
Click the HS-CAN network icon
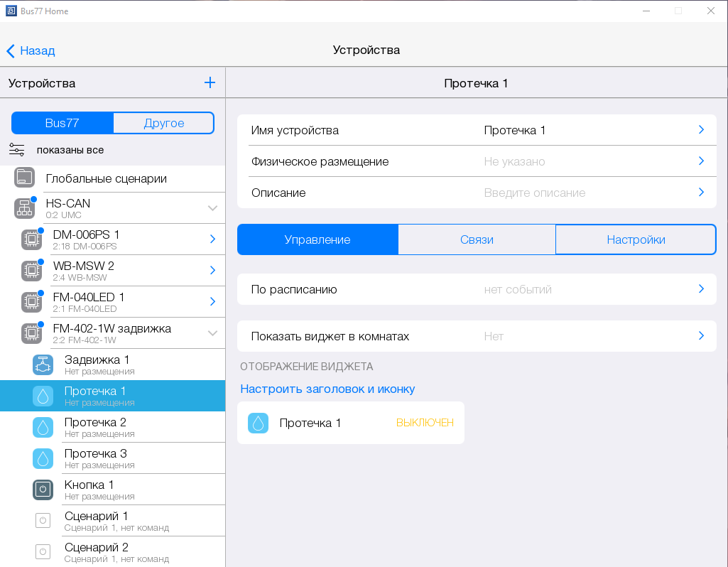click(x=24, y=208)
